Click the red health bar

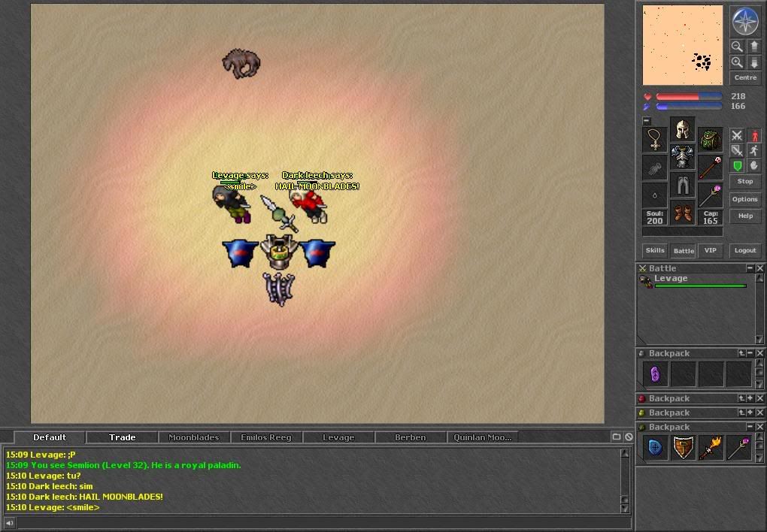[x=689, y=97]
